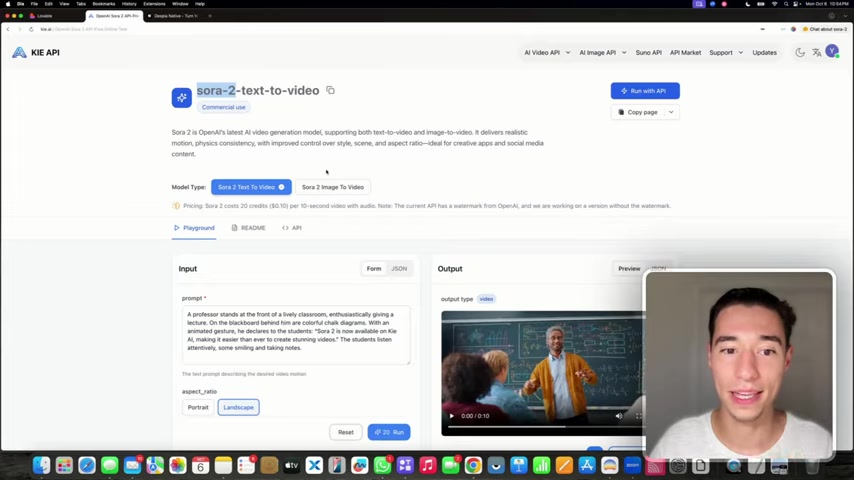Switch the input view to JSON
Viewport: 854px width, 480px height.
[399, 268]
